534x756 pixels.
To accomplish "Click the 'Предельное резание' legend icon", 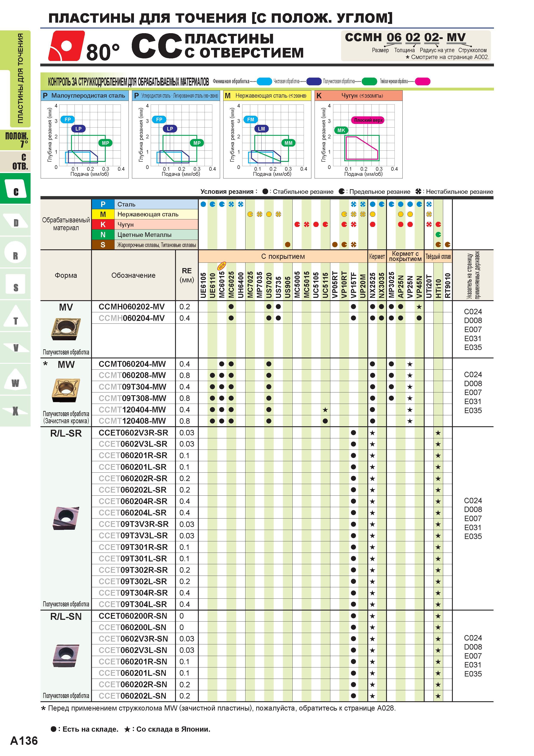I will pyautogui.click(x=342, y=192).
